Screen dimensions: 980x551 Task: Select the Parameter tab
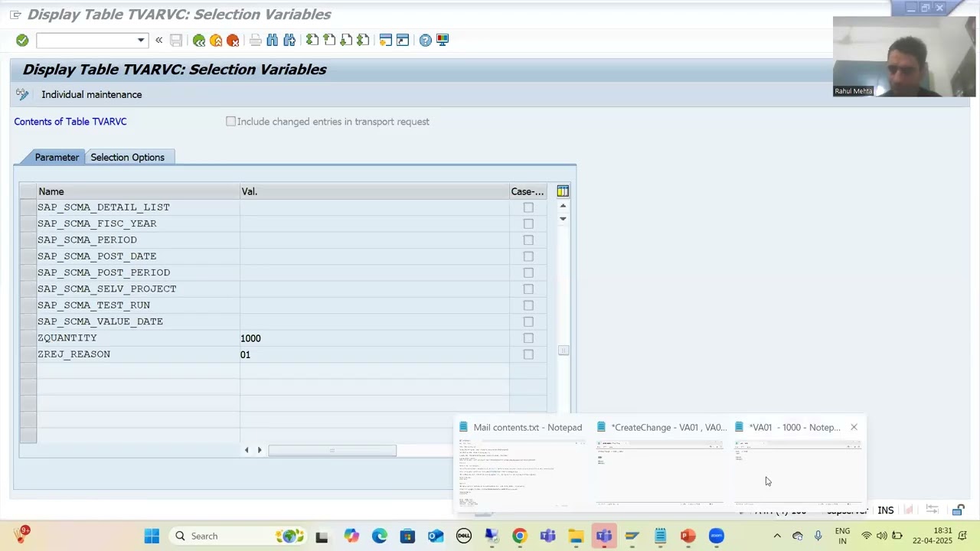(57, 157)
